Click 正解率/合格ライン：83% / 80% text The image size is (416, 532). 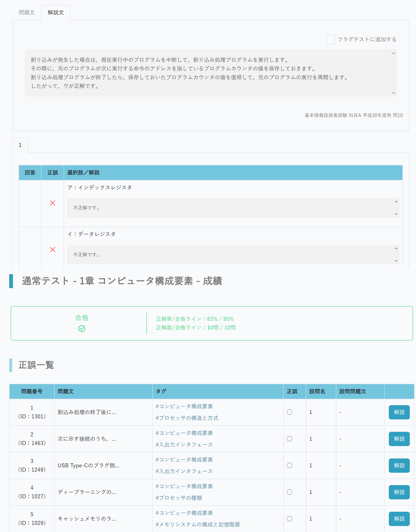[x=195, y=319]
